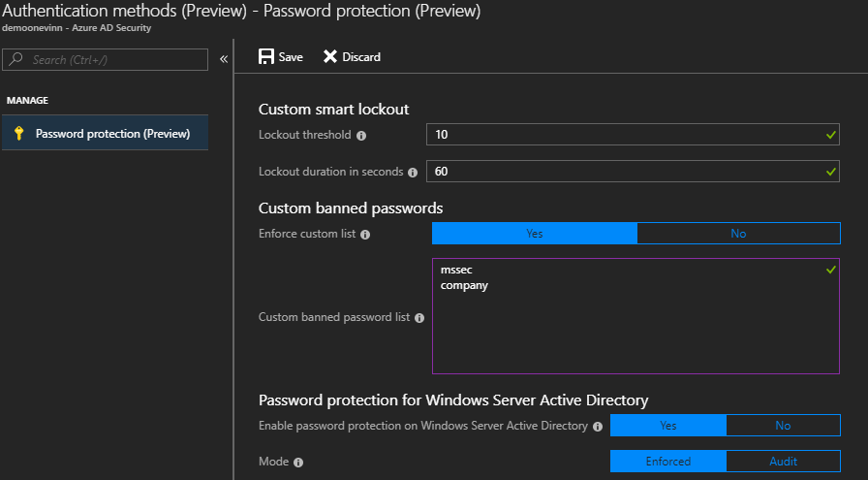Open Password protection (Preview) menu item
Screen dimensions: 868x480
pyautogui.click(x=112, y=134)
